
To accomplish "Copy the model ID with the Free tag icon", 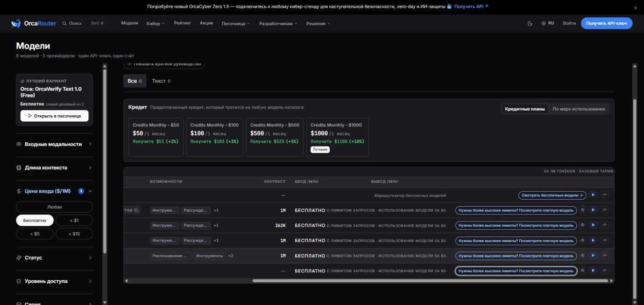I will click(136, 210).
